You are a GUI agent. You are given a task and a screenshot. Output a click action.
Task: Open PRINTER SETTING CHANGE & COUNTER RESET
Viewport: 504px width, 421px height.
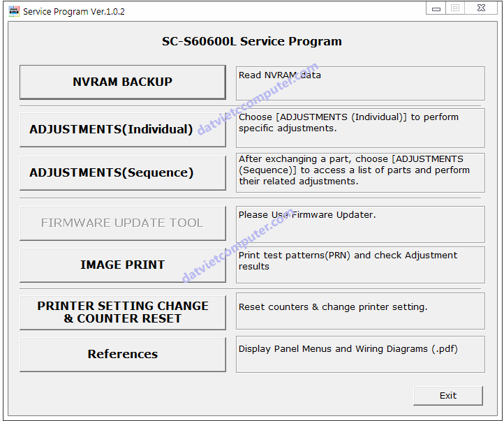(122, 312)
